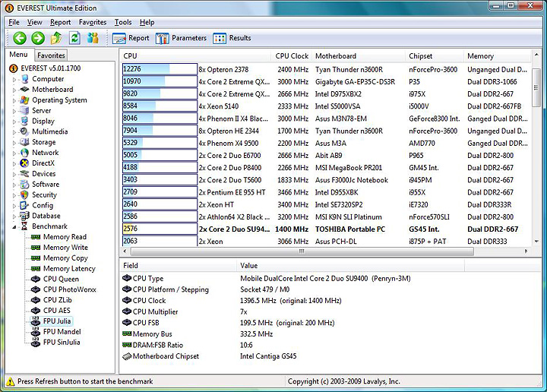Select the Memory Copy benchmark
547x392 pixels.
(x=65, y=258)
